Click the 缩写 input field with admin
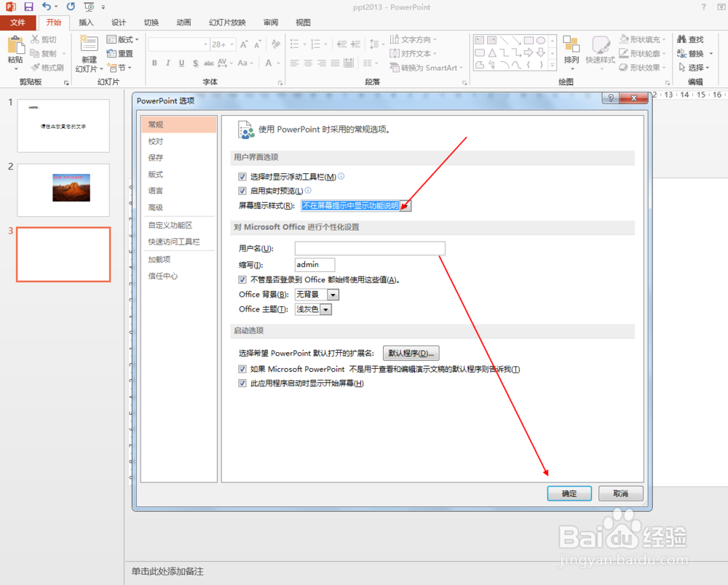 coord(314,264)
